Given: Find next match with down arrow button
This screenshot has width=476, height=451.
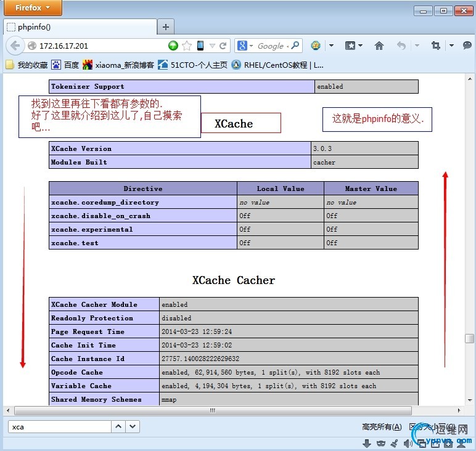Looking at the screenshot, I should (133, 426).
